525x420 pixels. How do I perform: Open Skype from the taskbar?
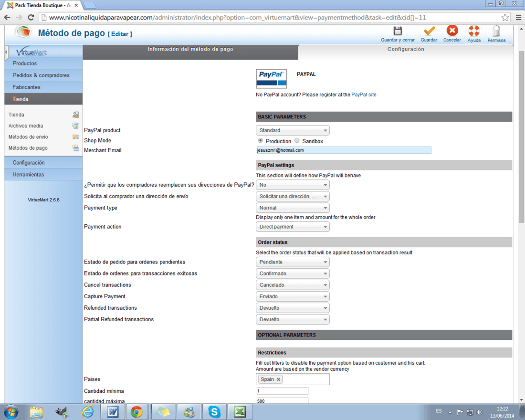coord(214,412)
